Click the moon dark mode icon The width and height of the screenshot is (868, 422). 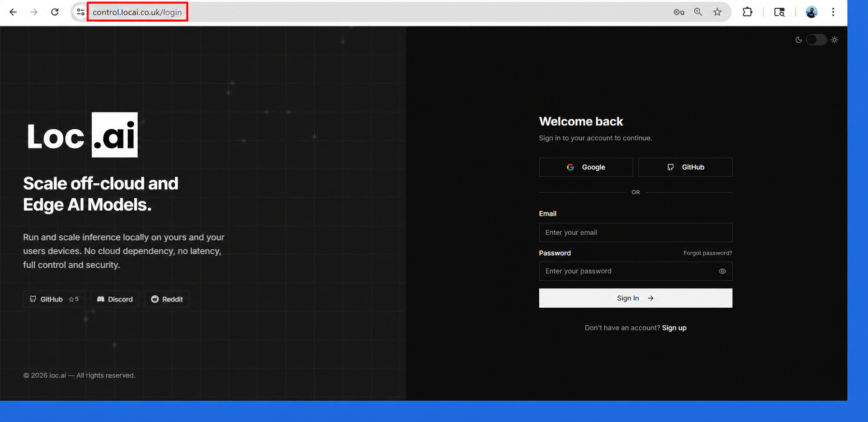coord(798,40)
